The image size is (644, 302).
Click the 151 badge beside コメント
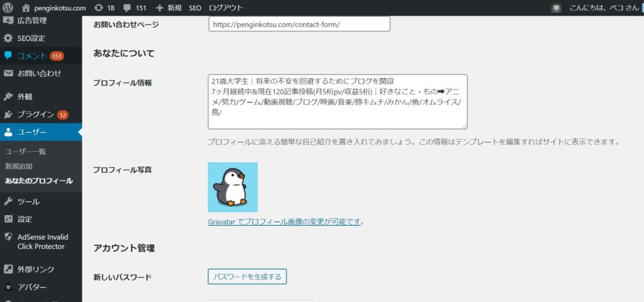[x=57, y=56]
